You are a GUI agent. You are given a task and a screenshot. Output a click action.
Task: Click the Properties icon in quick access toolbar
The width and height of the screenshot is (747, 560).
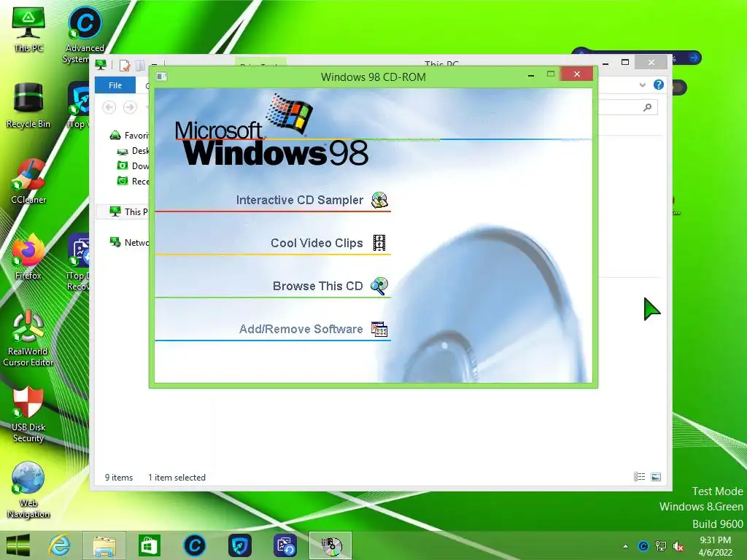pos(124,65)
